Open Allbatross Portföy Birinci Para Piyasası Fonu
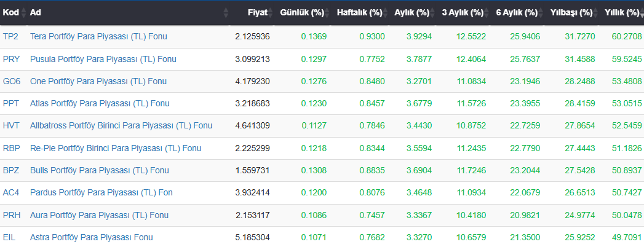 (x=121, y=125)
